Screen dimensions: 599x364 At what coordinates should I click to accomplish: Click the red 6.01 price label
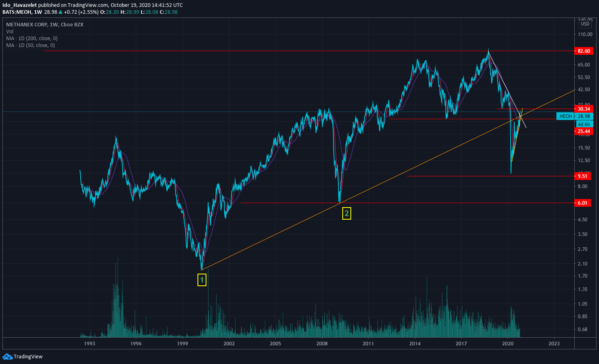[582, 203]
